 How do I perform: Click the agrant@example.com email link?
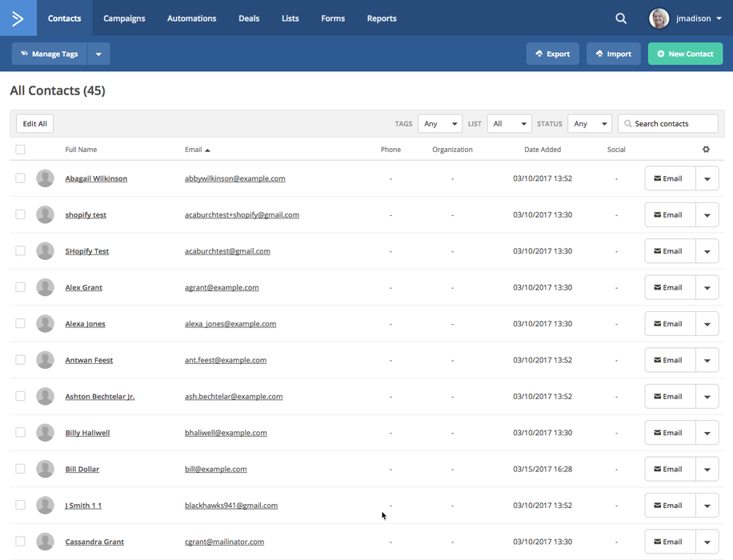tap(222, 287)
